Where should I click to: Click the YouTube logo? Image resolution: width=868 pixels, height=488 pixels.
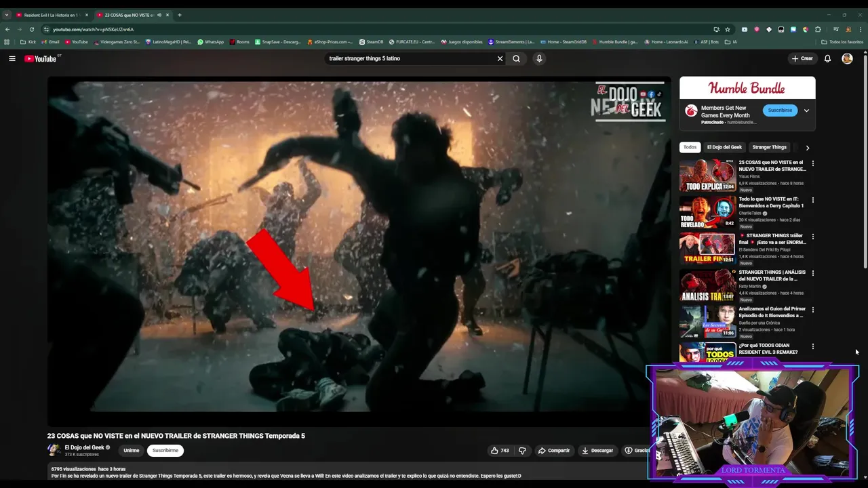point(41,58)
